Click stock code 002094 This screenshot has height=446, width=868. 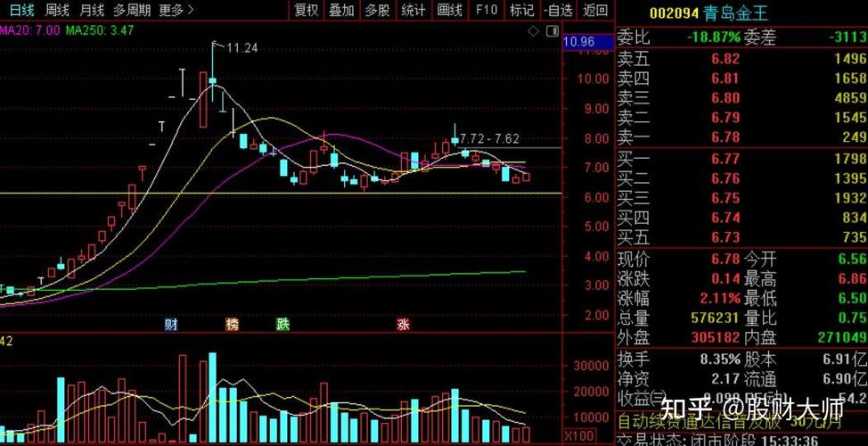click(x=675, y=12)
